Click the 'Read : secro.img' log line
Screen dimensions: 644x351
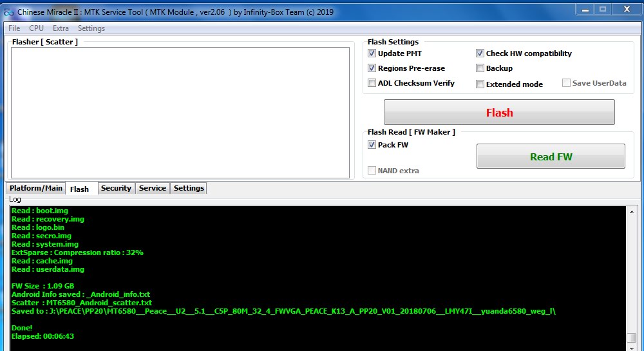pyautogui.click(x=41, y=236)
